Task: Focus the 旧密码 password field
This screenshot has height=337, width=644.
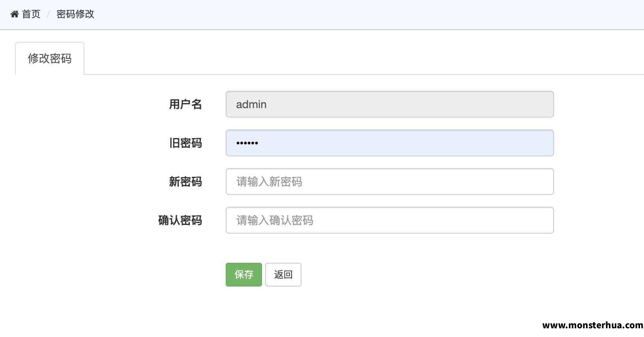Action: coord(390,143)
